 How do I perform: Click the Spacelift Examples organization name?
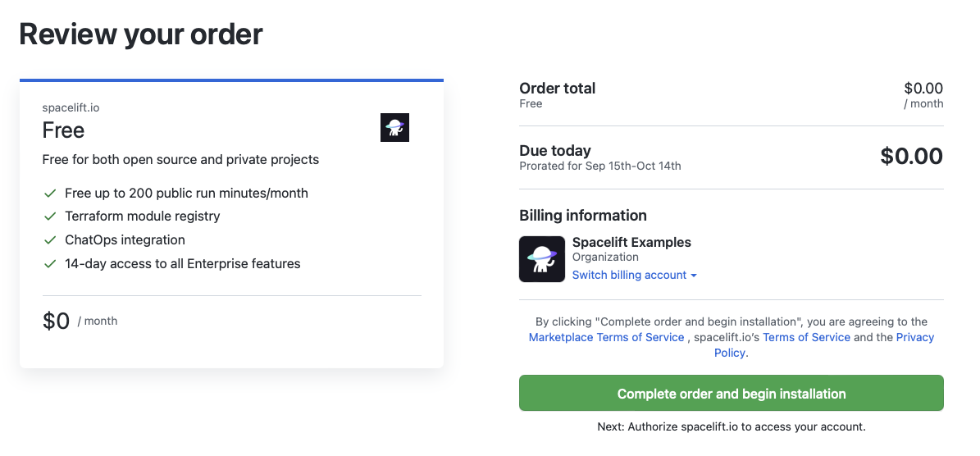point(632,243)
